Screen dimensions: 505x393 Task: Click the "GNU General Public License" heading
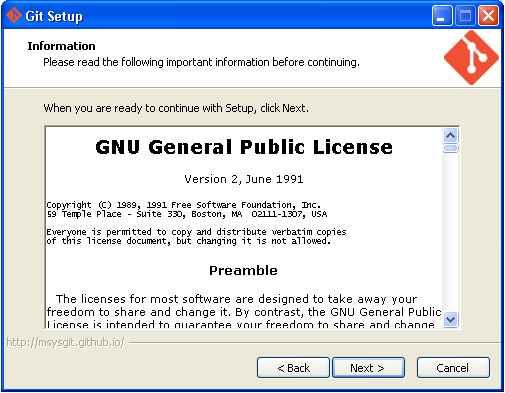click(x=244, y=147)
